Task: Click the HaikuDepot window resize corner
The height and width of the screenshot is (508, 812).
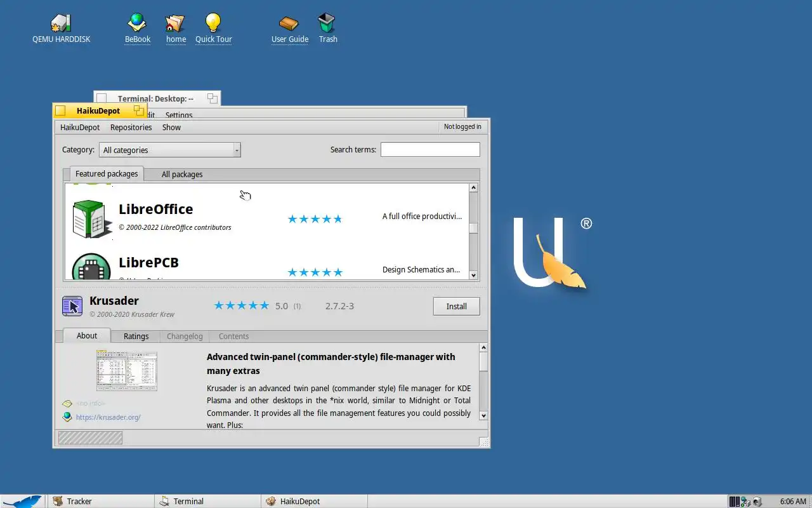Action: pos(484,442)
